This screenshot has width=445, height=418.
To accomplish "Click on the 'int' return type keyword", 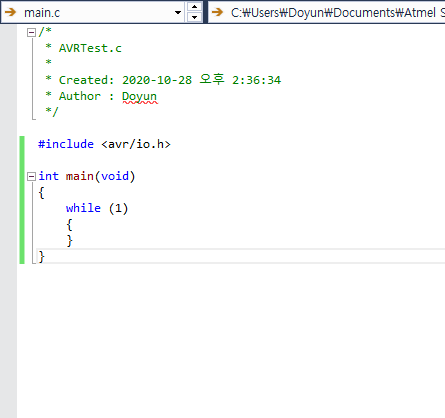I will [48, 176].
